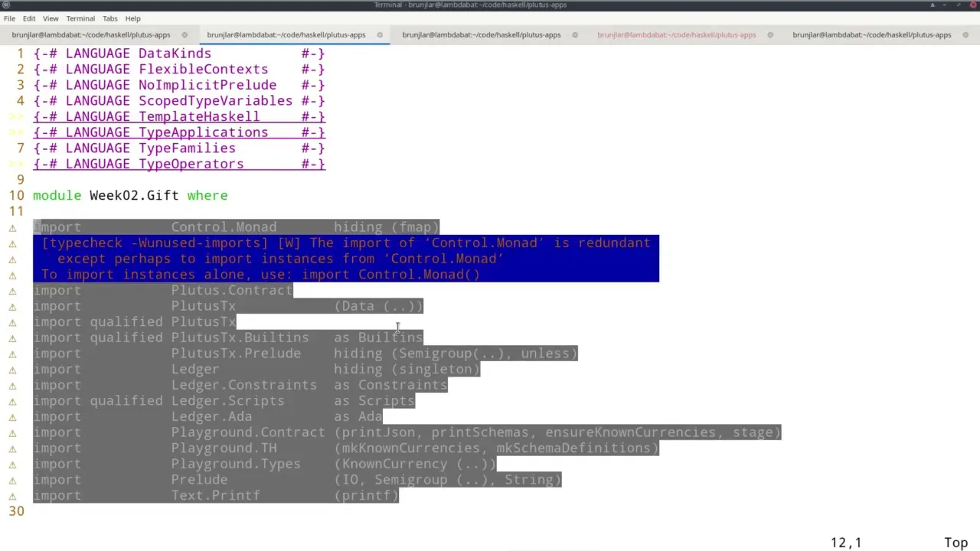Click the warning icon beside the Text.Printf import
The height and width of the screenshot is (551, 980).
click(12, 495)
